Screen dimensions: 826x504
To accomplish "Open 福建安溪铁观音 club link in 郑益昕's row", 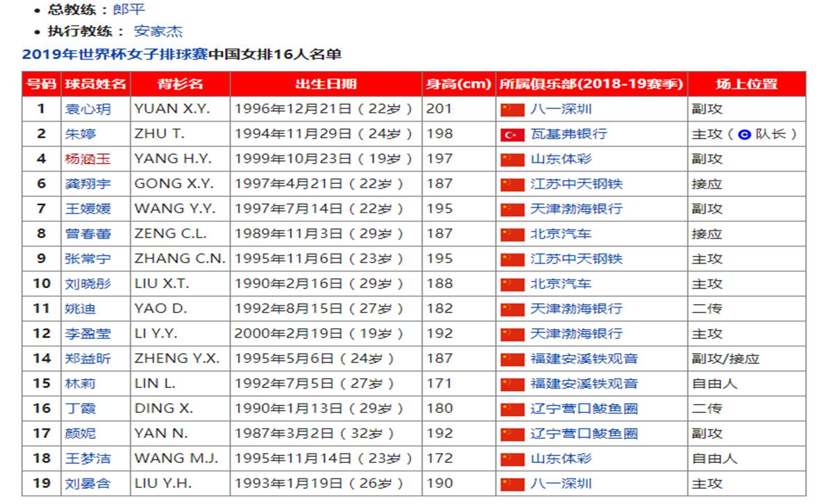I will (584, 359).
